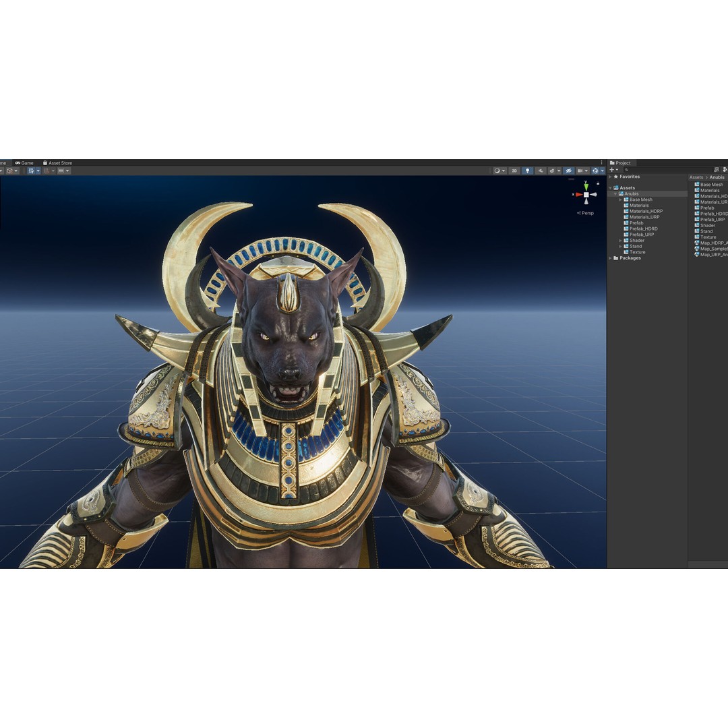Collapse the Anubis folder node
The width and height of the screenshot is (728, 728).
(615, 193)
